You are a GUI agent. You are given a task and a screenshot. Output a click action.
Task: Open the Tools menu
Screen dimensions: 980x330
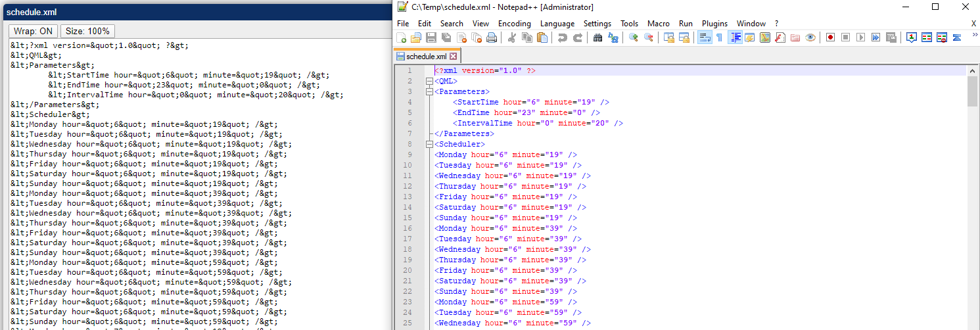(x=630, y=23)
